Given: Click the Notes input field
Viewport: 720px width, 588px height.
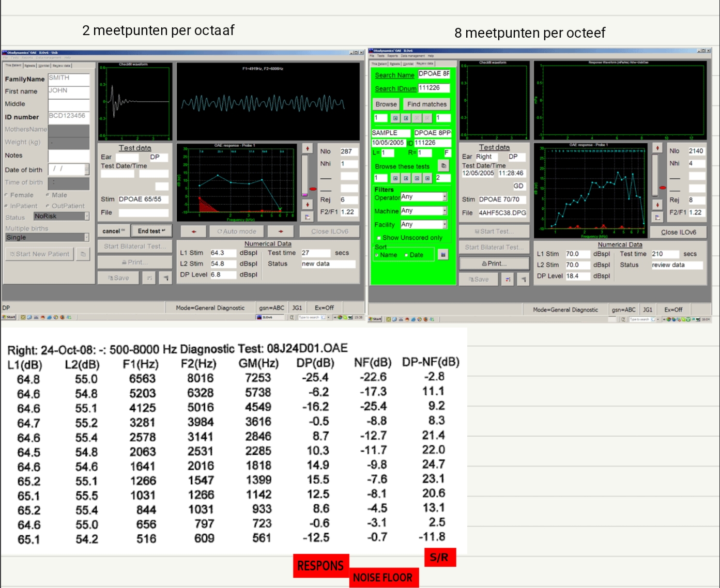Looking at the screenshot, I should pyautogui.click(x=69, y=156).
